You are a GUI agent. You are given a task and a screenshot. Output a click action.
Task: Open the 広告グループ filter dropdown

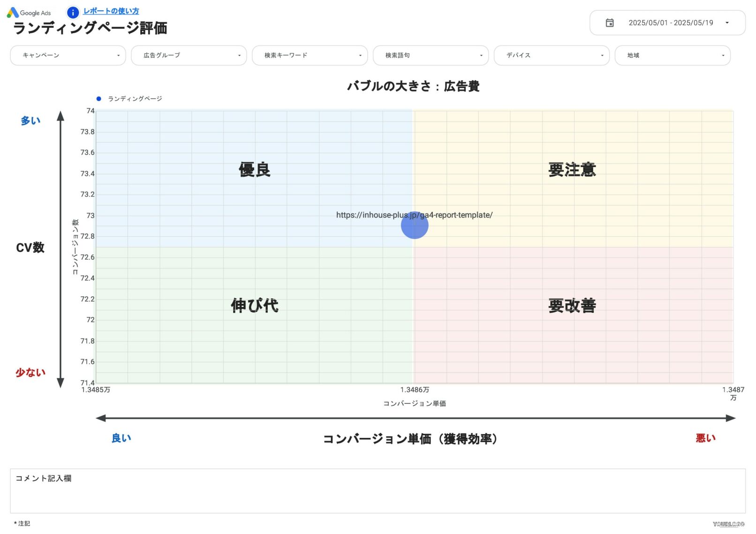pyautogui.click(x=189, y=55)
